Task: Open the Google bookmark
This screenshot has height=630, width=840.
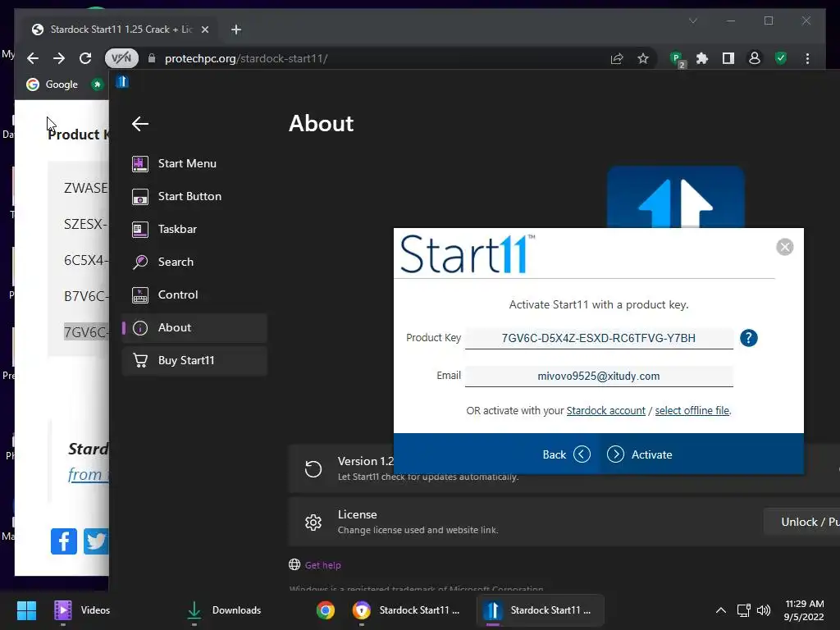Action: click(52, 84)
